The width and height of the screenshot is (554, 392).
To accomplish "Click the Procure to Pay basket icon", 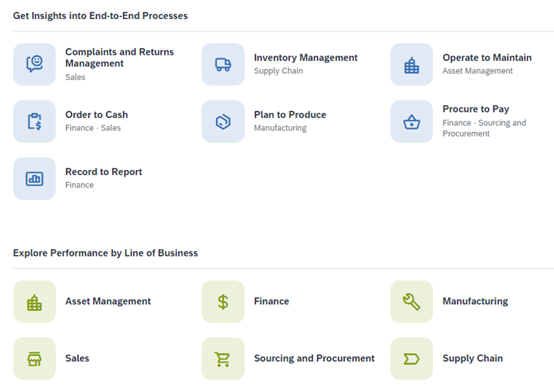I will [412, 122].
